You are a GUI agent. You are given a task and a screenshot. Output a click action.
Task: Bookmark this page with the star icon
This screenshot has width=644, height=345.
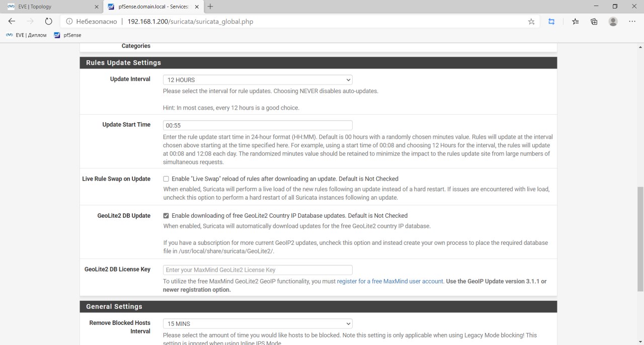point(531,22)
